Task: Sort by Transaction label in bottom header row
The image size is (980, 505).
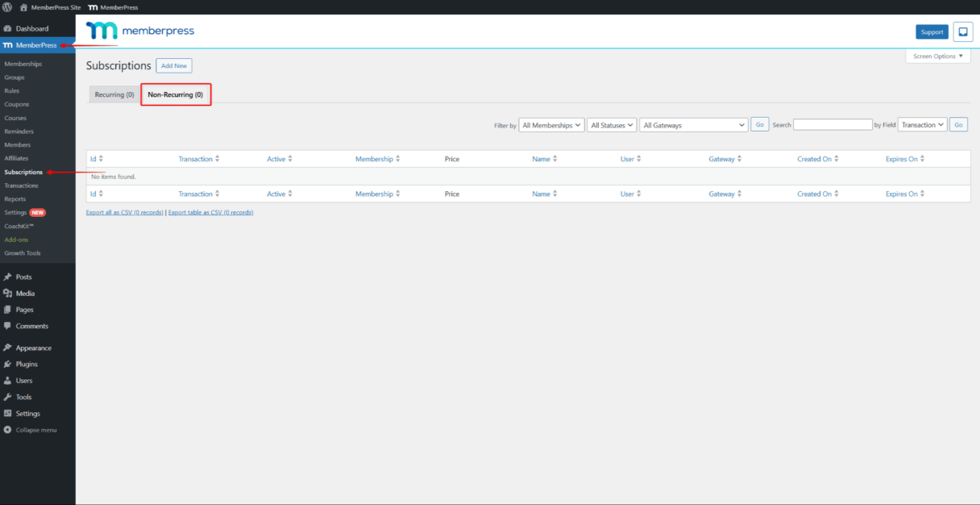Action: [x=196, y=194]
